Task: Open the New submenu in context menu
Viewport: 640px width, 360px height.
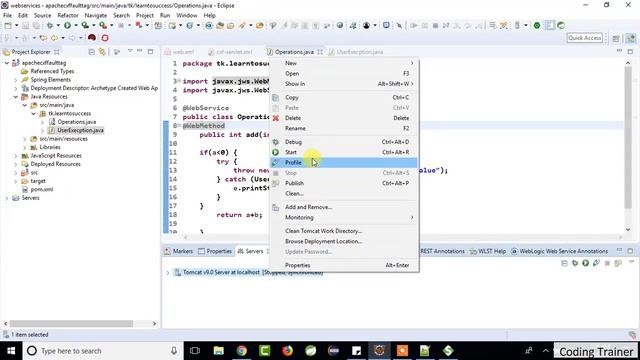Action: click(x=344, y=63)
